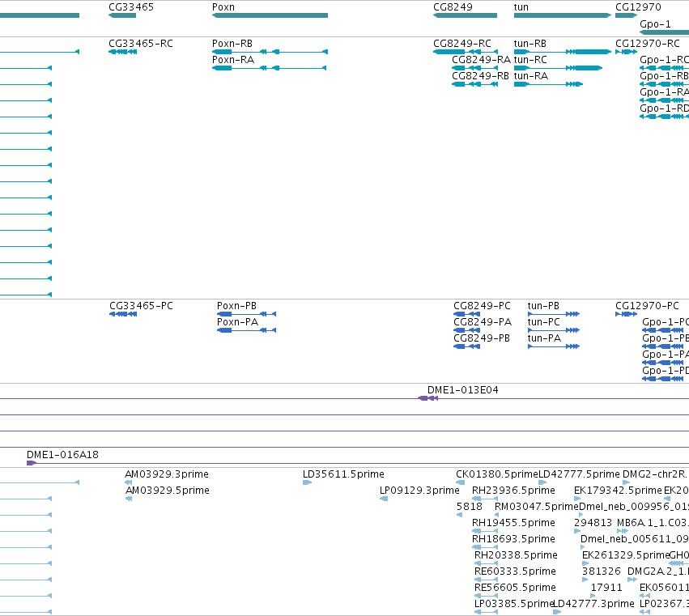This screenshot has height=616, width=689.
Task: Select the CG8249-PA coding feature
Action: 466,330
